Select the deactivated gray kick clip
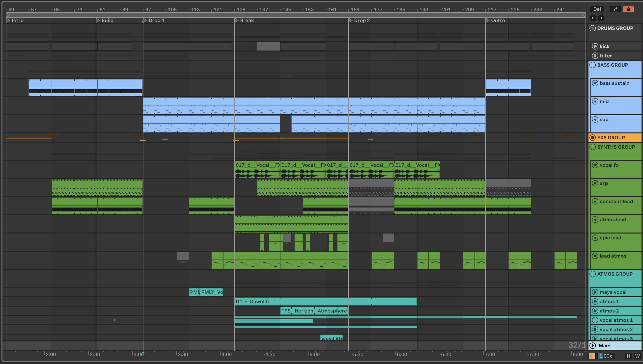This screenshot has height=364, width=643. pyautogui.click(x=268, y=47)
